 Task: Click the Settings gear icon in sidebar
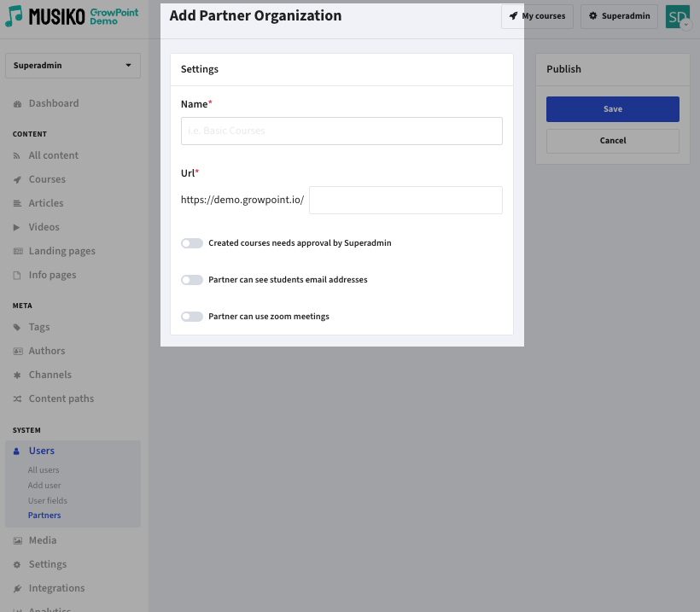(x=17, y=565)
